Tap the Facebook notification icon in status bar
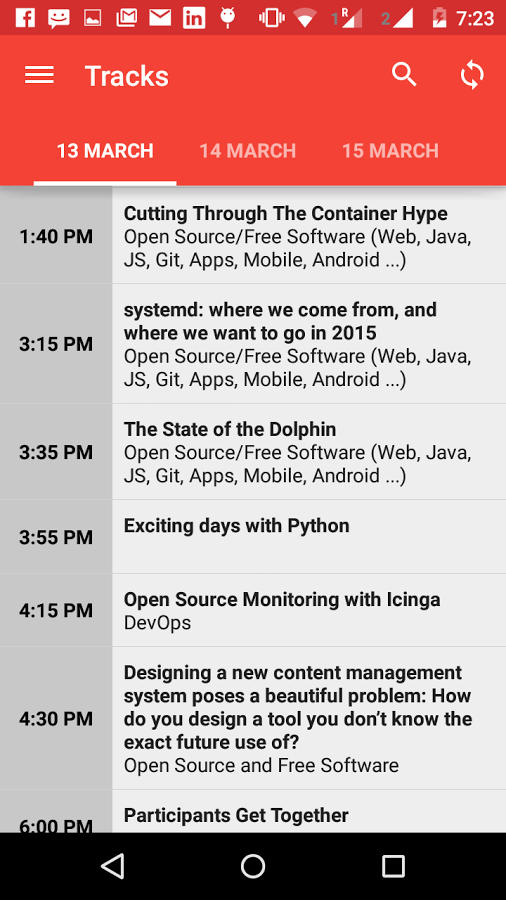Viewport: 506px width, 900px height. 25,18
